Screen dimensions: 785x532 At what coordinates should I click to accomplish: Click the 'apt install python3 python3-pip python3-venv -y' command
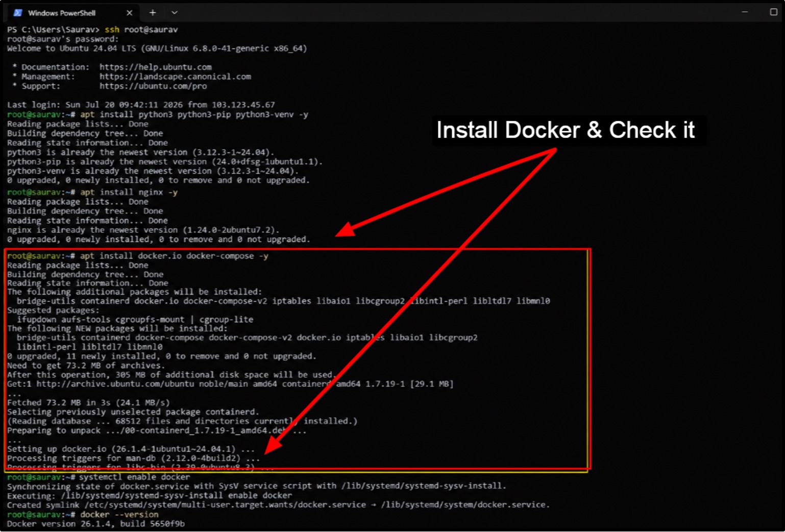(194, 114)
